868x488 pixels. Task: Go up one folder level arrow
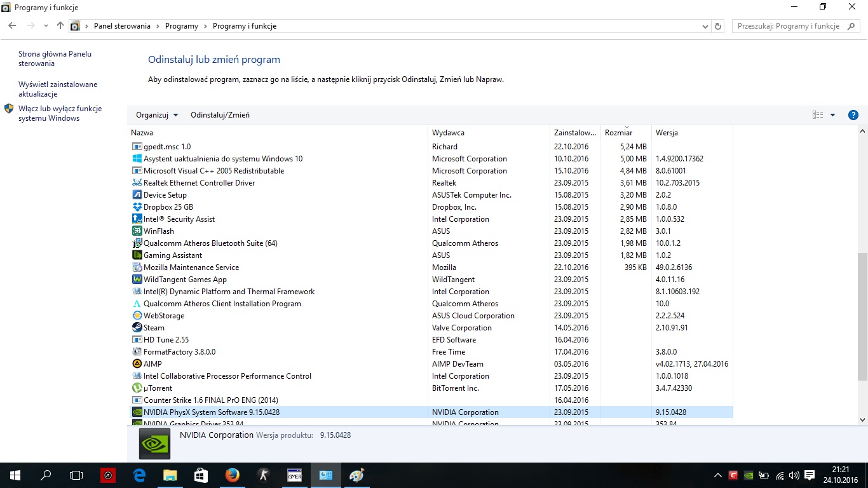(x=60, y=26)
